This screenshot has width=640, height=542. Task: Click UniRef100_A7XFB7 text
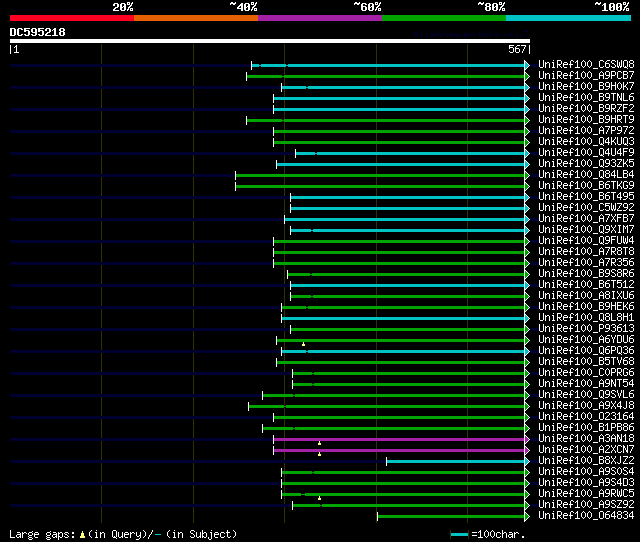[586, 218]
